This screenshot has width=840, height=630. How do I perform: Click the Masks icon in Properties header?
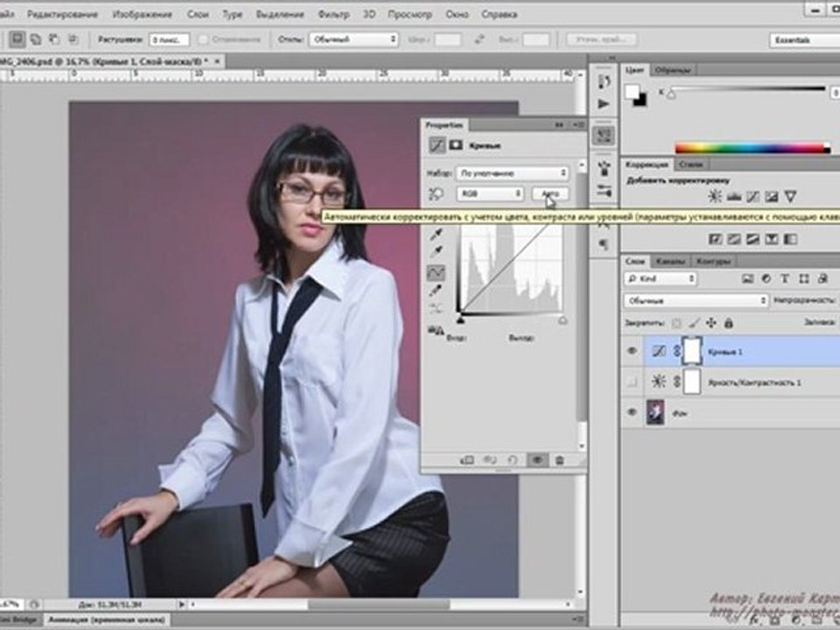[x=456, y=145]
